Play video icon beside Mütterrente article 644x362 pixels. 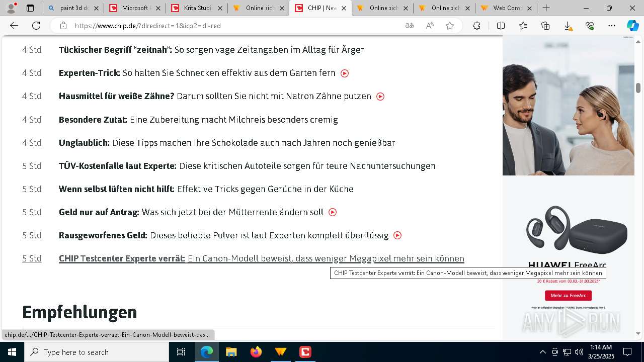coord(333,212)
